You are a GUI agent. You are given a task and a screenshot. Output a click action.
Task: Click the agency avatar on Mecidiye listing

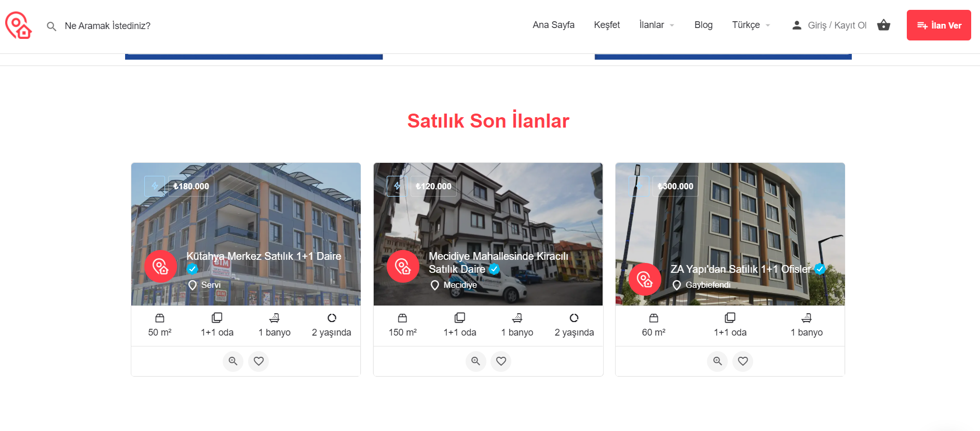403,267
